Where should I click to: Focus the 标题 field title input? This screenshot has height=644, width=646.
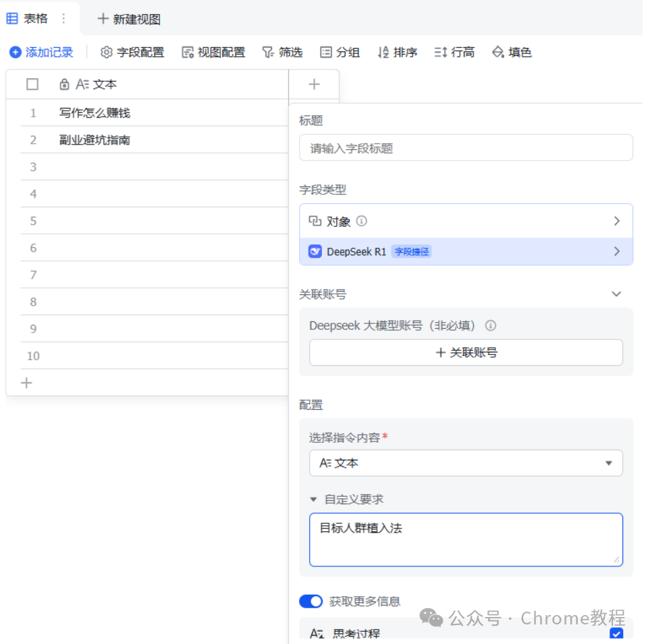(x=466, y=148)
